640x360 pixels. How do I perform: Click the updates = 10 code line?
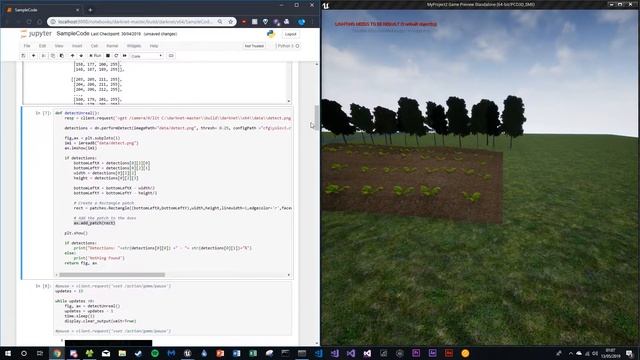pyautogui.click(x=69, y=291)
